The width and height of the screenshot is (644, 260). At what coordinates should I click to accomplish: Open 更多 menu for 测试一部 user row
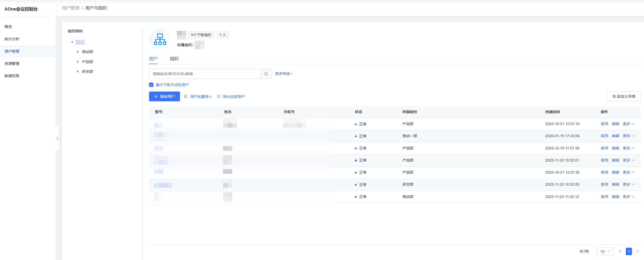(x=628, y=136)
